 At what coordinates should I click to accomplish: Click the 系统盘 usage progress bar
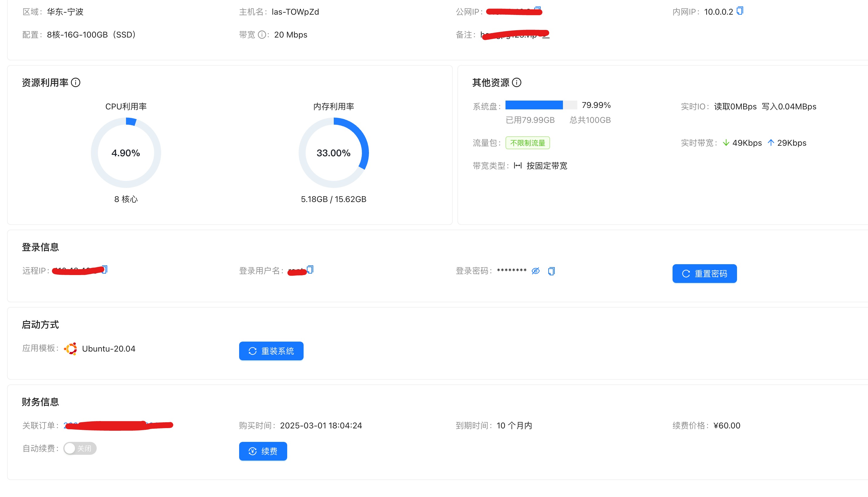pyautogui.click(x=541, y=105)
